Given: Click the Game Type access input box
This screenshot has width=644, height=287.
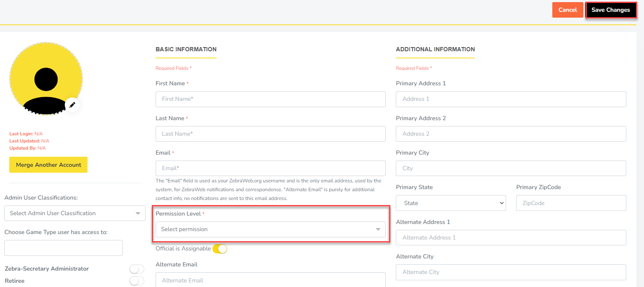Looking at the screenshot, I should (64, 248).
